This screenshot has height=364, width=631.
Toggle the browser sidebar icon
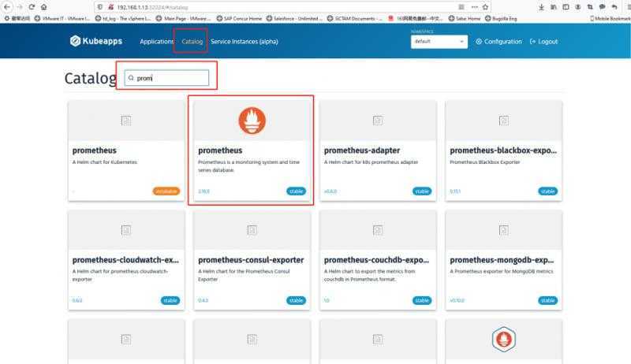566,7
